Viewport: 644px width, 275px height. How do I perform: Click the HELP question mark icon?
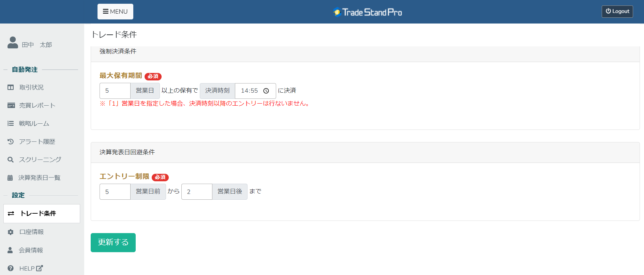[x=11, y=269]
